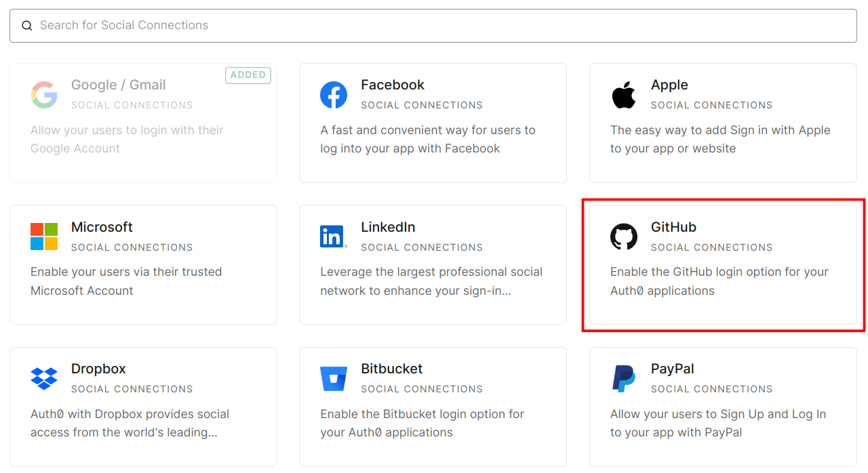Image resolution: width=868 pixels, height=473 pixels.
Task: Click the Dropbox logo icon
Action: [x=44, y=379]
